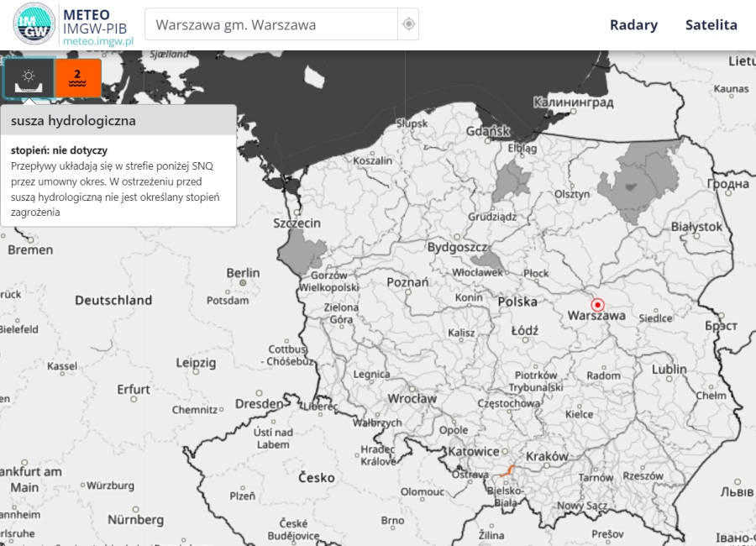Open the meteo.imgw.pl link

coord(98,41)
